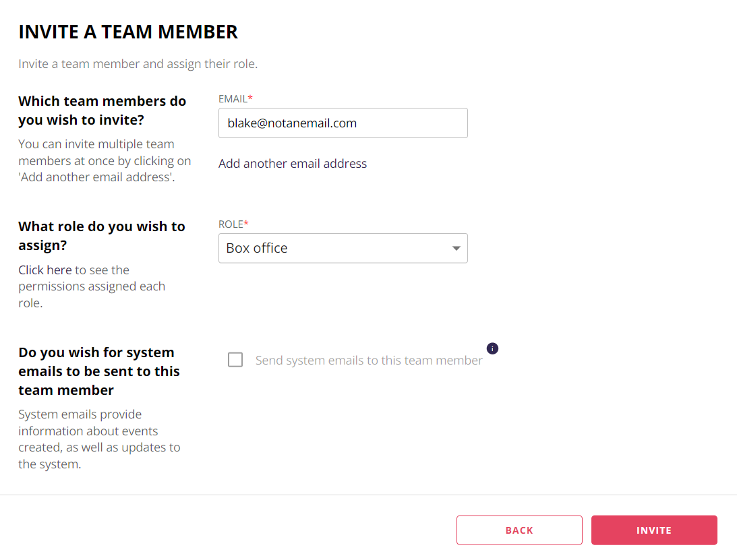The image size is (737, 560).
Task: Click the 'permissions assigned each role' text
Action: [x=92, y=294]
